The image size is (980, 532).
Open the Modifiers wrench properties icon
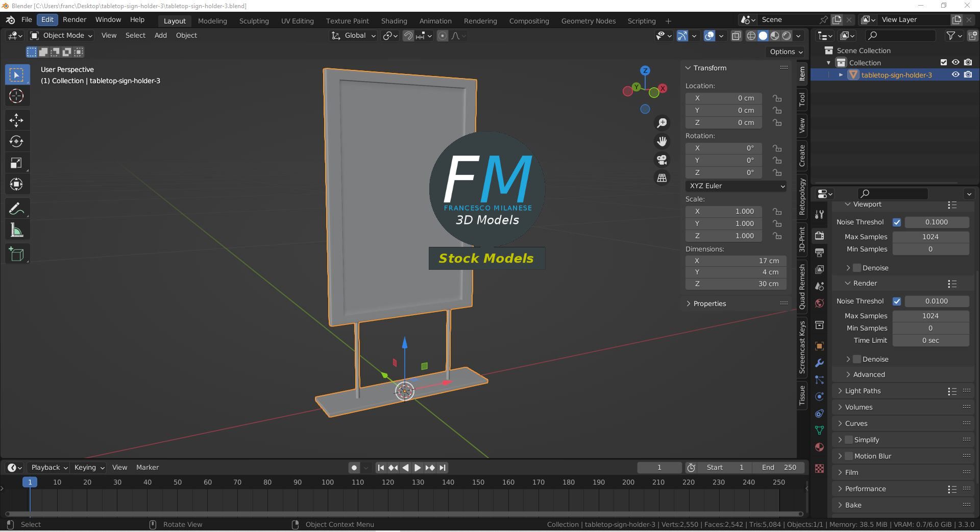(x=820, y=363)
